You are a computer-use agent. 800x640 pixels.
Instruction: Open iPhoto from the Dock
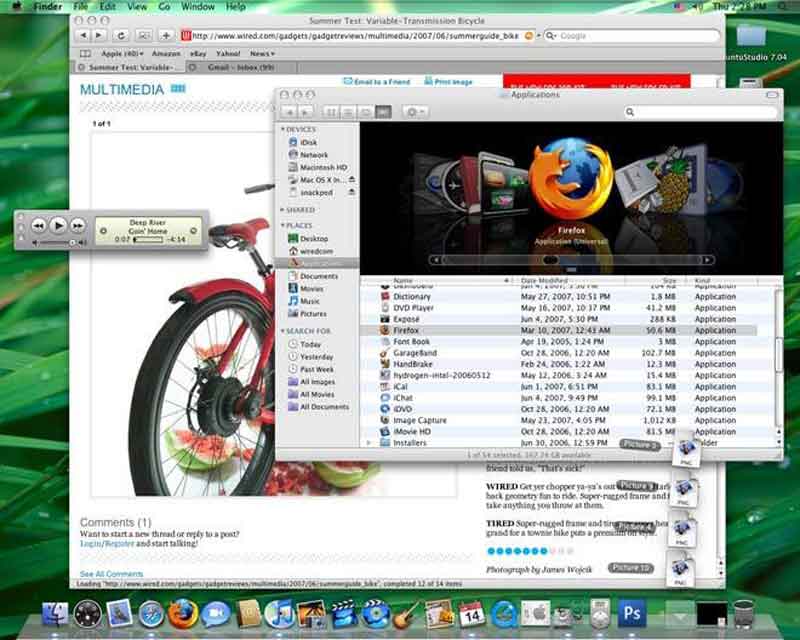pos(312,613)
